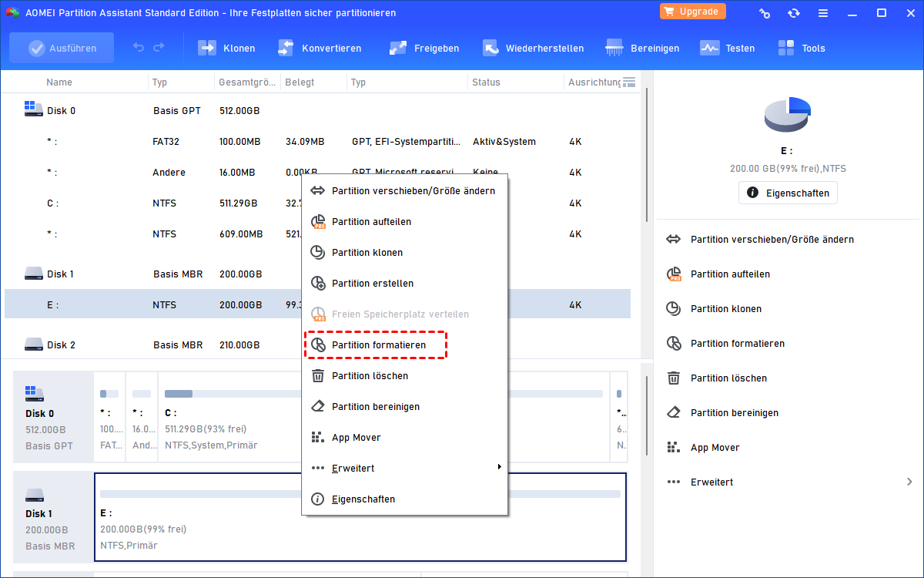Click the 16MB Andere block in disk map
This screenshot has height=578, width=924.
point(142,417)
